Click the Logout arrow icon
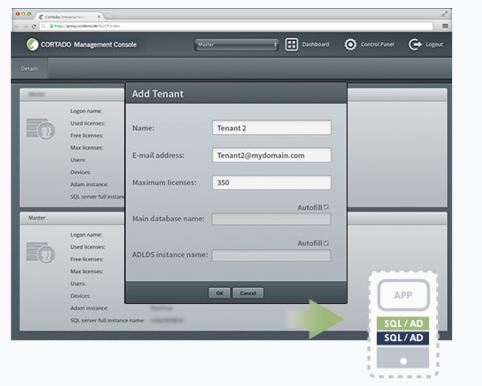482x386 pixels. pos(415,44)
